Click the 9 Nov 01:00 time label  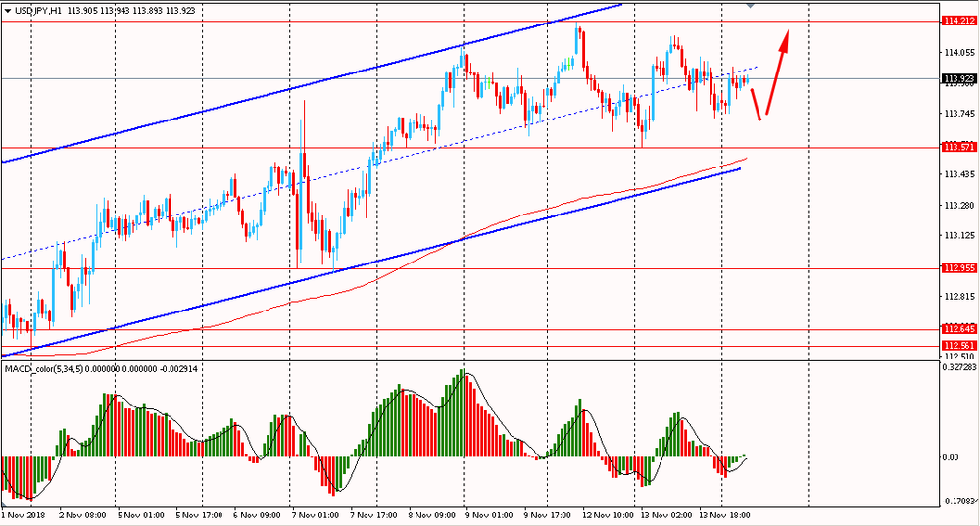point(489,515)
